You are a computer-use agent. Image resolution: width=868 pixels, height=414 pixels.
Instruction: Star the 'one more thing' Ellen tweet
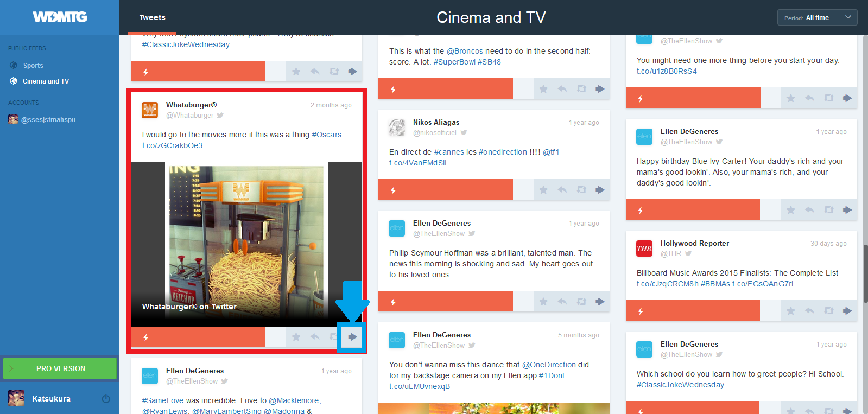791,98
